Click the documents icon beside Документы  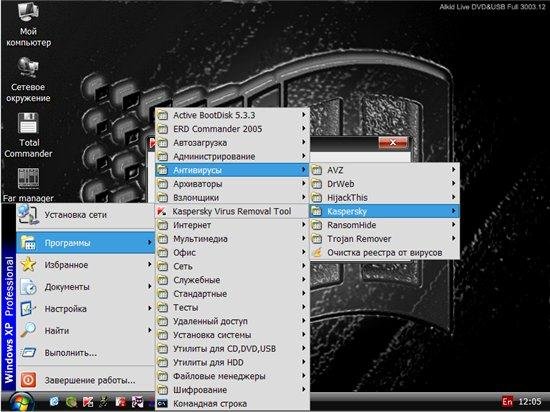click(x=28, y=286)
